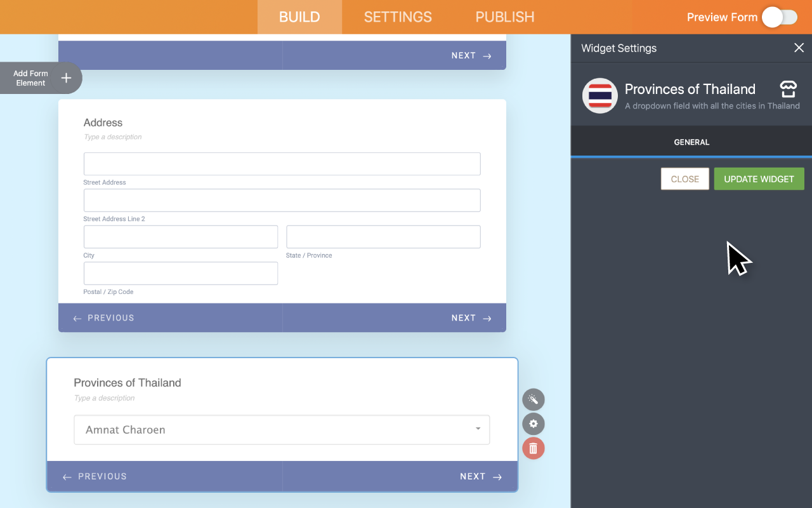Open the GENERAL tab in widget settings
This screenshot has height=508, width=812.
pyautogui.click(x=691, y=142)
